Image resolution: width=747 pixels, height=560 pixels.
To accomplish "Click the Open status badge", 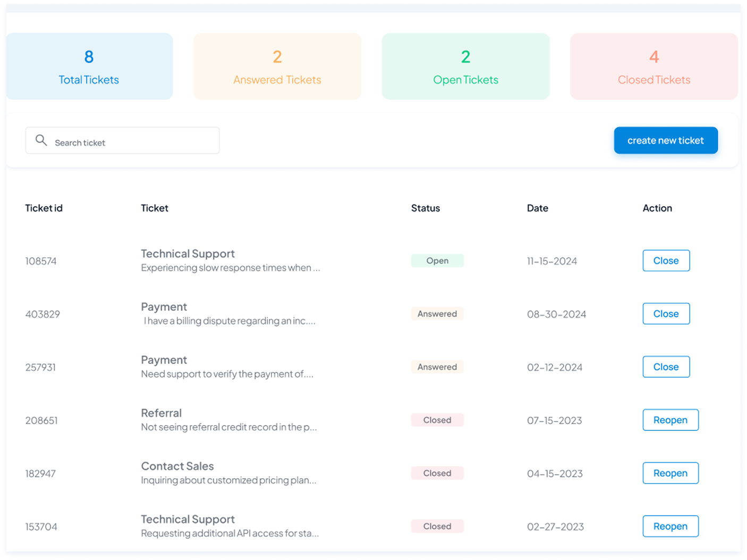I will tap(437, 261).
